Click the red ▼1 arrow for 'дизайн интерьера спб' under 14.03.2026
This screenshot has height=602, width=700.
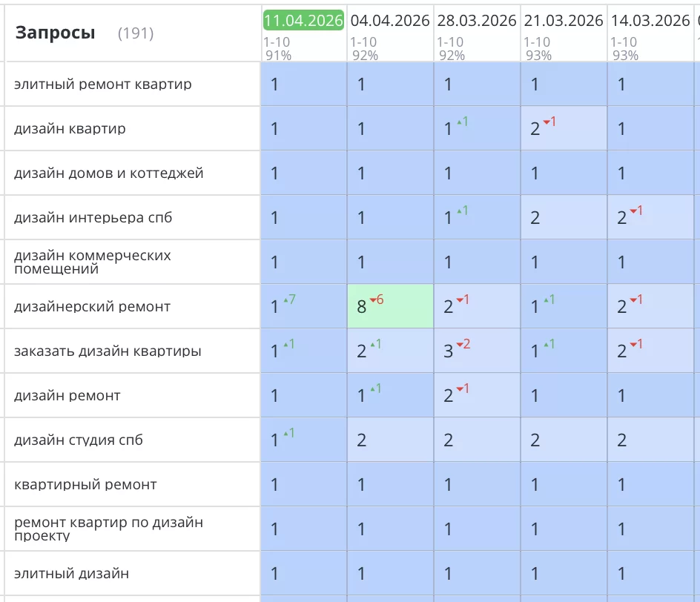click(x=635, y=212)
